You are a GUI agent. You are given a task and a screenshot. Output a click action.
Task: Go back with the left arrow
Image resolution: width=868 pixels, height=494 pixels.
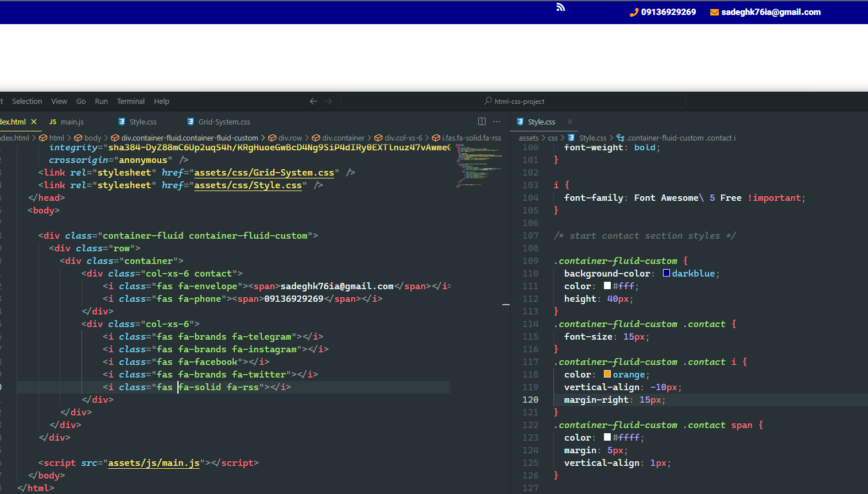(x=313, y=101)
